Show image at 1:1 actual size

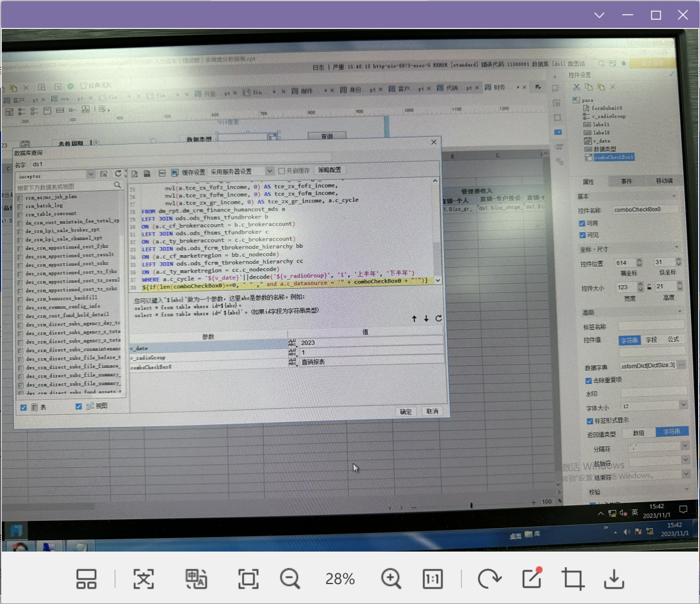pyautogui.click(x=433, y=579)
